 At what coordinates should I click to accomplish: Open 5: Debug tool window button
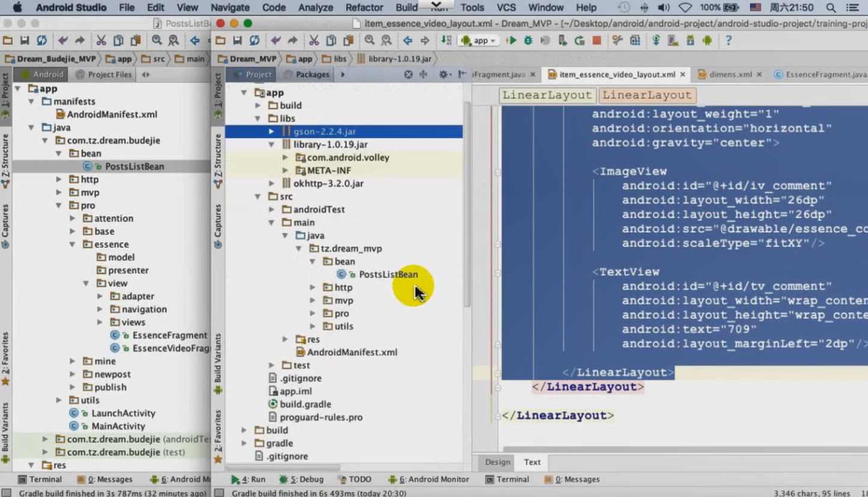click(301, 480)
